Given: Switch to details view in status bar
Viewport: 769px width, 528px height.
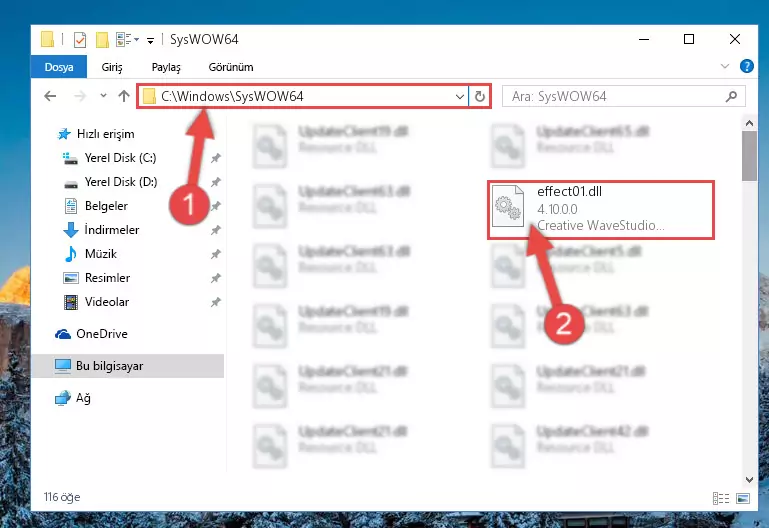Looking at the screenshot, I should coord(720,499).
